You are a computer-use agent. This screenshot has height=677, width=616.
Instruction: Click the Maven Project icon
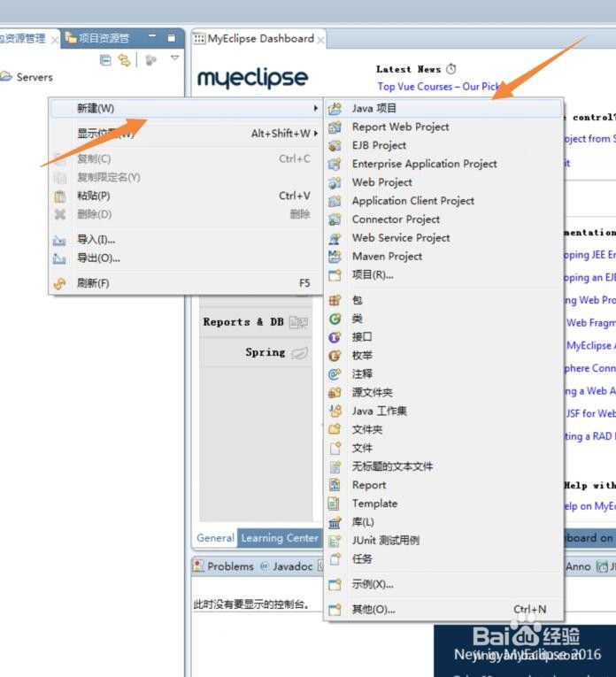335,257
